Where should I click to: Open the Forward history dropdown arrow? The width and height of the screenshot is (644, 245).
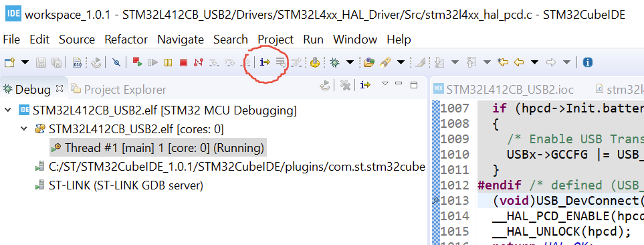click(566, 62)
